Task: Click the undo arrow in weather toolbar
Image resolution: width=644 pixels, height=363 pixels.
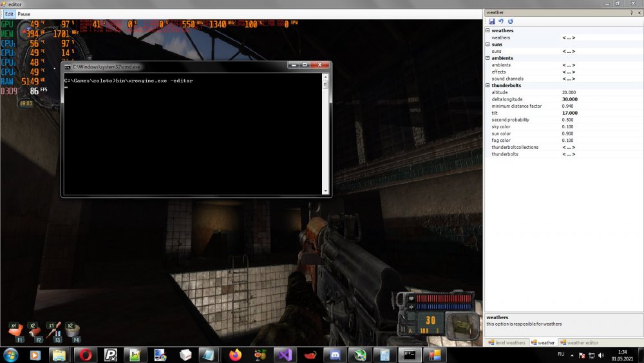Action: 501,21
